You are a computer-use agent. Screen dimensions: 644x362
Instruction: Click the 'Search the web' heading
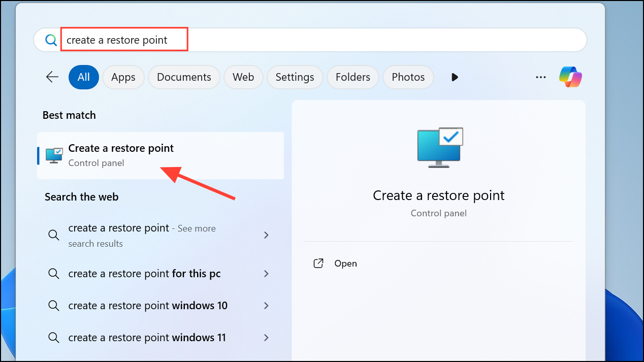(81, 197)
